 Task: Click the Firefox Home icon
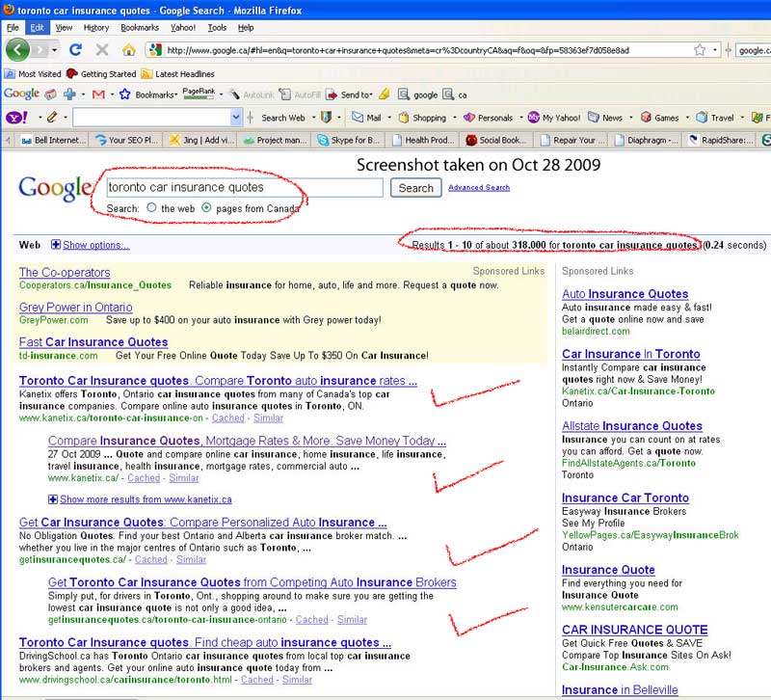pyautogui.click(x=128, y=50)
